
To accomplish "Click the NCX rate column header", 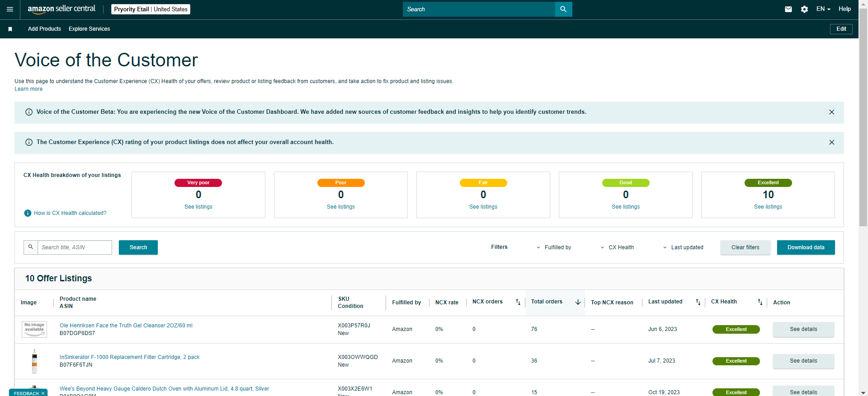I will [447, 303].
